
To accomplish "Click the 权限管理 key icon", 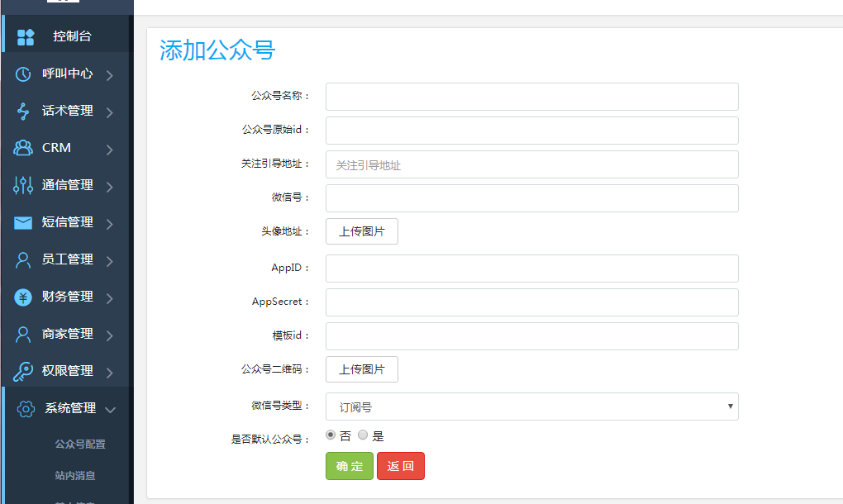I will point(24,371).
